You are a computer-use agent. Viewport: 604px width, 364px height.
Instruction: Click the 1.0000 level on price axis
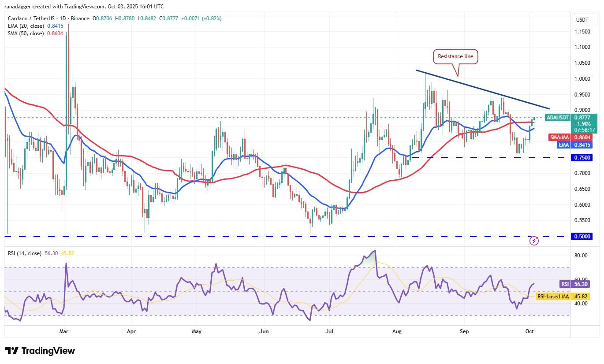click(x=582, y=79)
